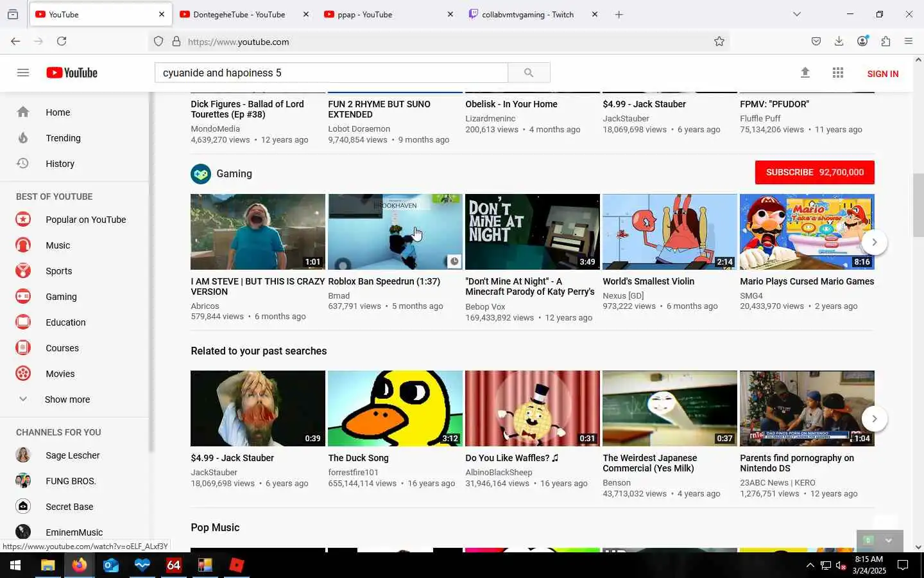The height and width of the screenshot is (578, 924).
Task: Go back with the browser arrow
Action: pos(15,41)
